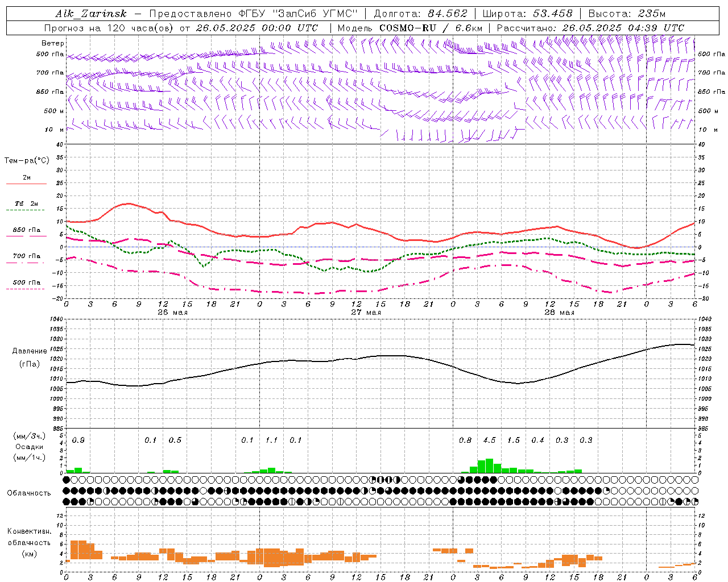The height and width of the screenshot is (582, 728).
Task: Click the 0.8 precipitation amount value
Action: point(465,440)
